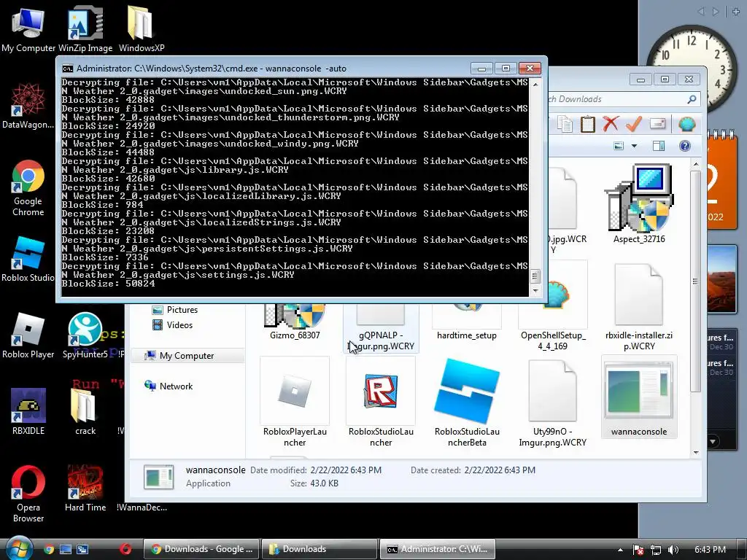This screenshot has width=747, height=560.
Task: Click the Opera quick launch icon in taskbar
Action: [x=125, y=548]
